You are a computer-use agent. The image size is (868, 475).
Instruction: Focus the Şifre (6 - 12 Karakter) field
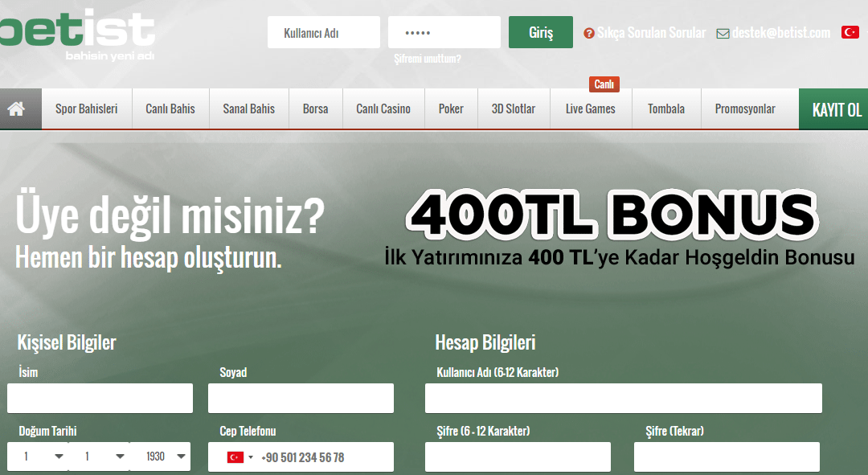(518, 457)
